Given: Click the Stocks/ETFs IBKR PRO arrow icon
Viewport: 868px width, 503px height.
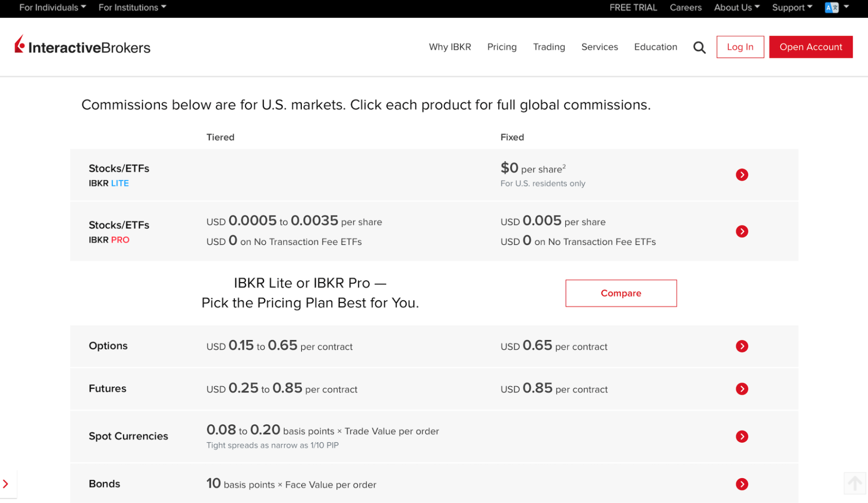Looking at the screenshot, I should pyautogui.click(x=742, y=231).
